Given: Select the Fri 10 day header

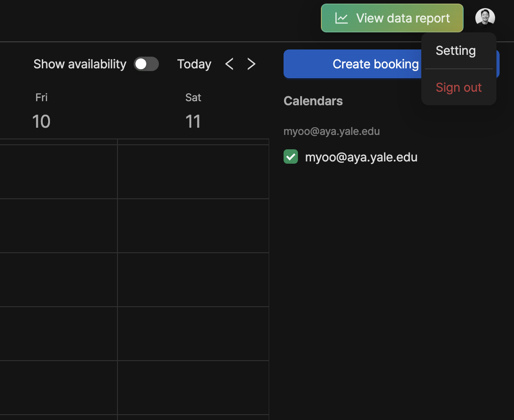Looking at the screenshot, I should tap(41, 112).
